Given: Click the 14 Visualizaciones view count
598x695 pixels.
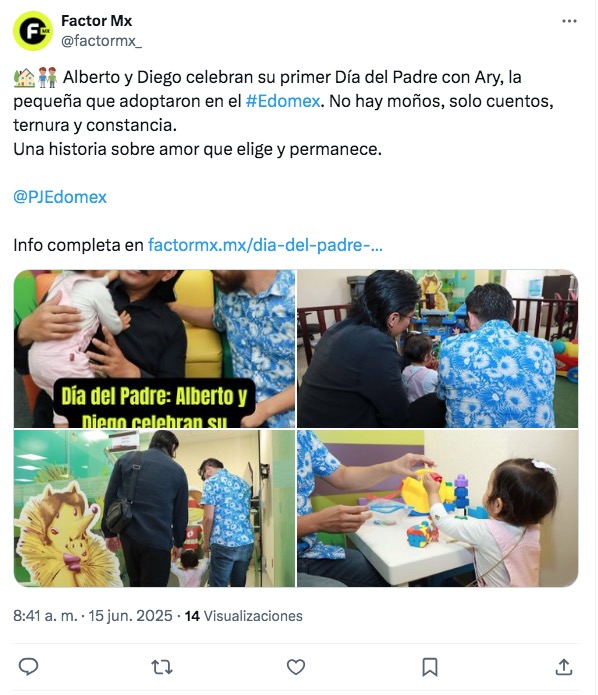Looking at the screenshot, I should pyautogui.click(x=243, y=616).
